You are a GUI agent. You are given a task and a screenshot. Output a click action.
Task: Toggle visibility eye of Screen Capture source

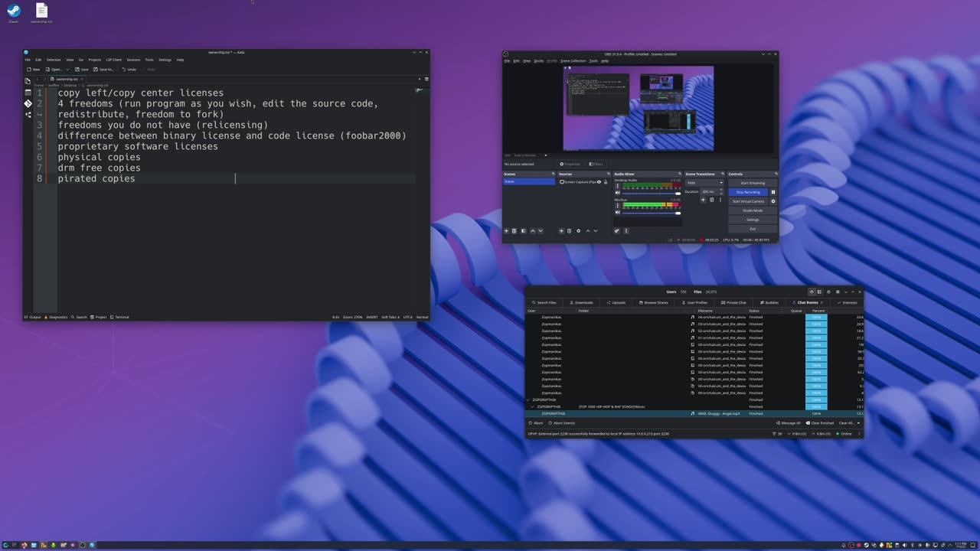599,182
